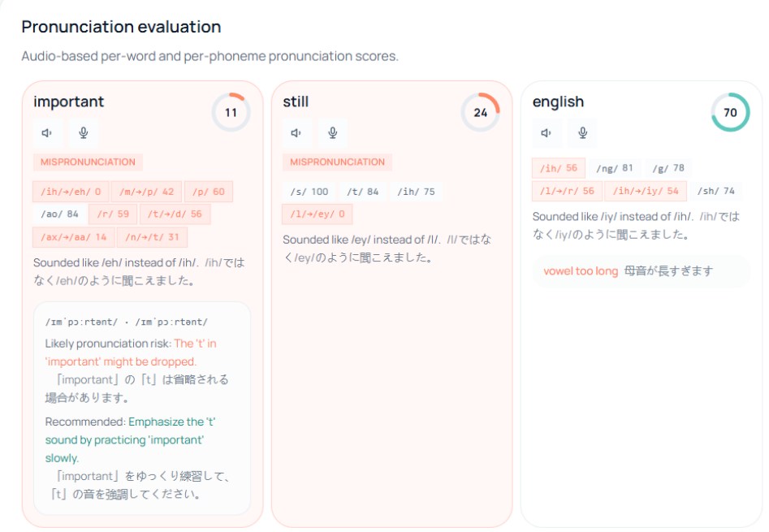Click the word heading 'still'
The width and height of the screenshot is (769, 532).
[x=296, y=102]
